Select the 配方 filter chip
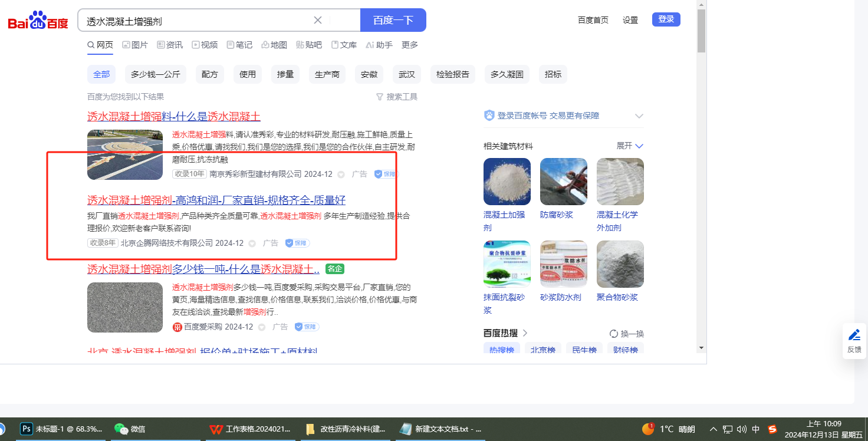This screenshot has height=441, width=868. coord(210,74)
